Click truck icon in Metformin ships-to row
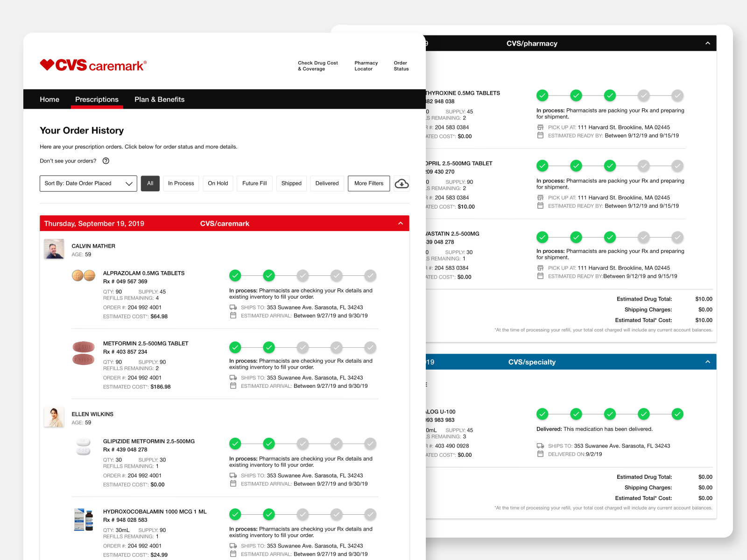Viewport: 747px width, 560px height. (x=233, y=378)
